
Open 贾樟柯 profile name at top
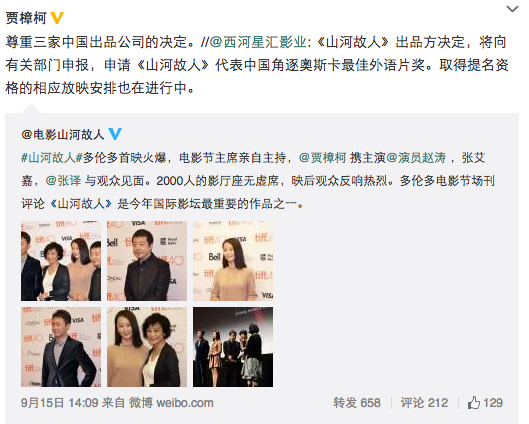[26, 18]
